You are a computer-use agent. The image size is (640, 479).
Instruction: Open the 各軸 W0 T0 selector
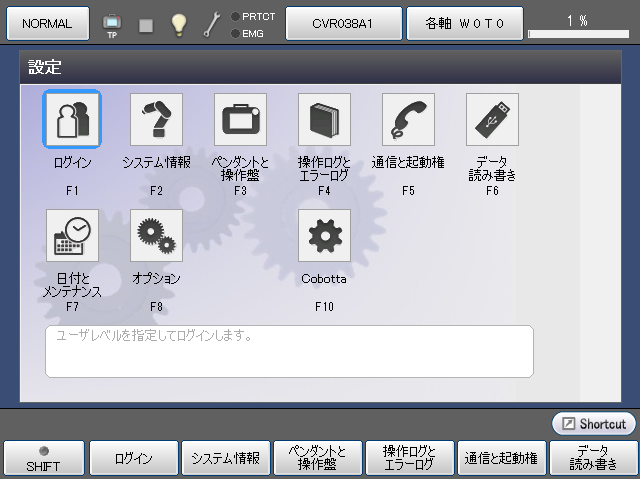point(463,22)
